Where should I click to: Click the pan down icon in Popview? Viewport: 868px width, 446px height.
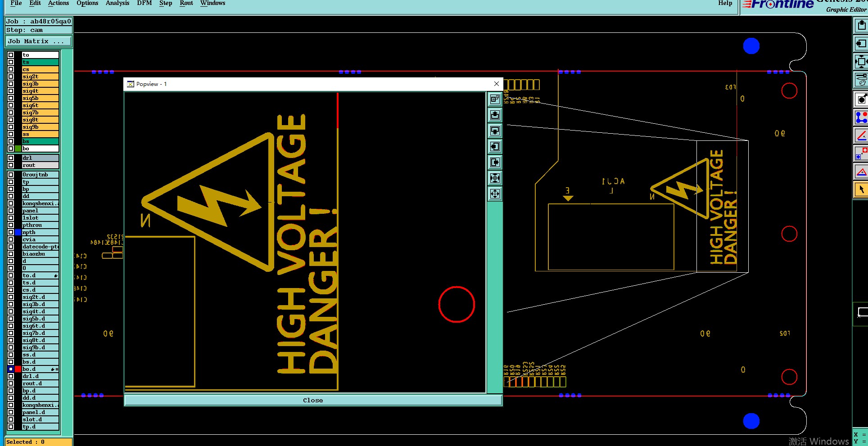click(x=495, y=131)
